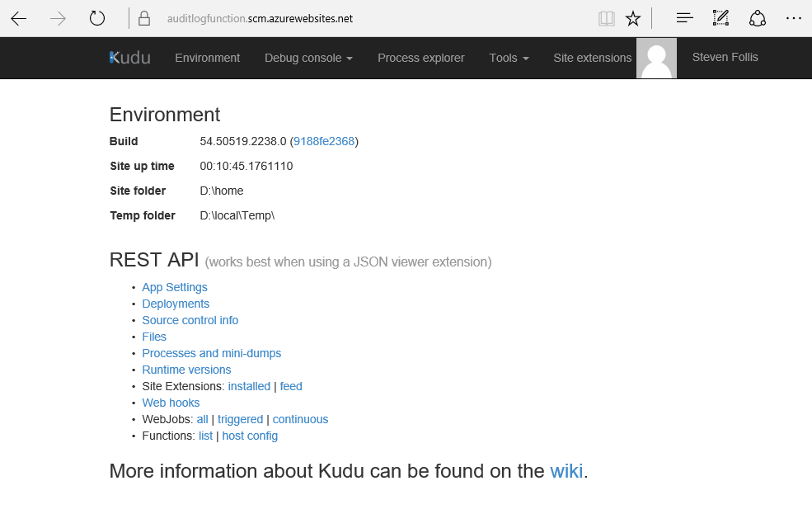The image size is (812, 528).
Task: Click the lock icon in address bar
Action: coord(144,19)
